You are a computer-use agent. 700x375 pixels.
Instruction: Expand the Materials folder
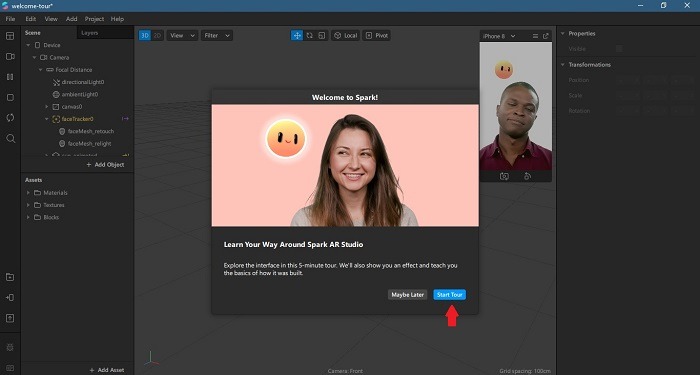(28, 192)
